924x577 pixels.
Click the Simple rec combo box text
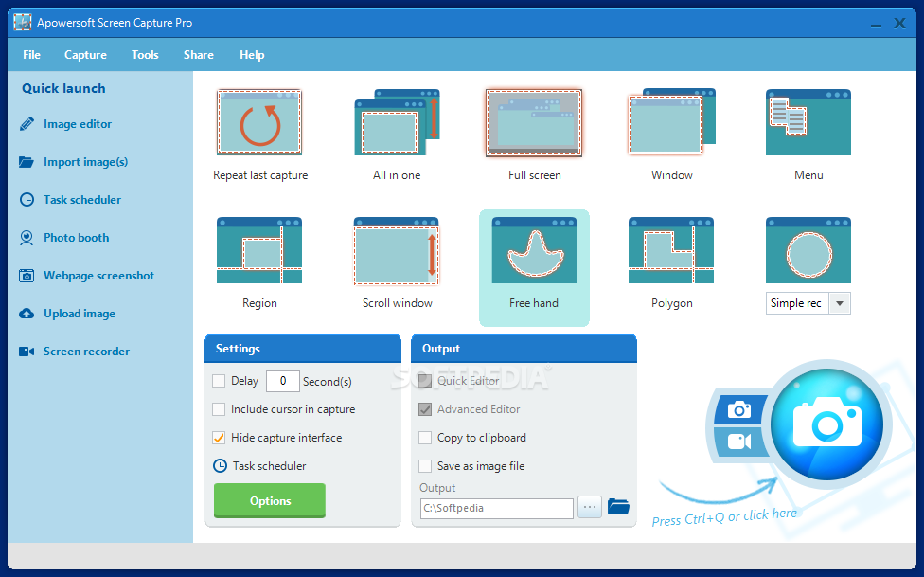pos(797,303)
